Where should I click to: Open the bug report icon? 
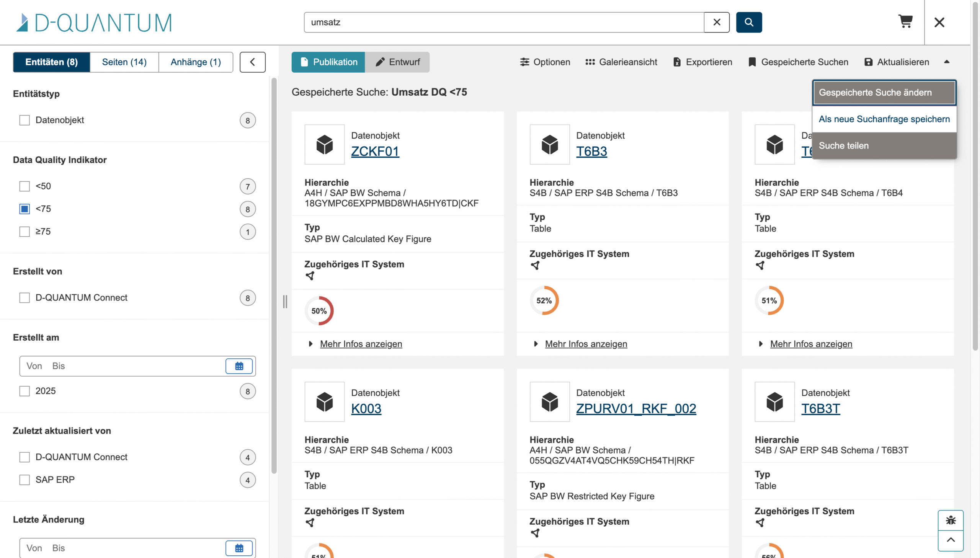(951, 520)
